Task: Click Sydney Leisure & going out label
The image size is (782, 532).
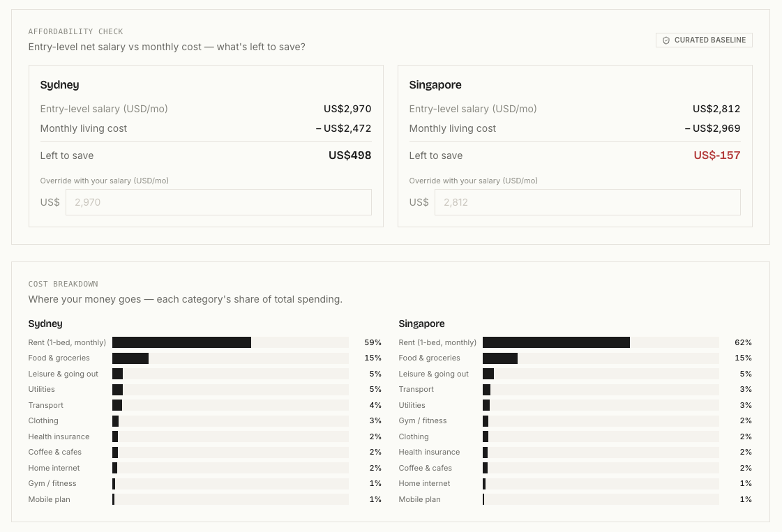Action: pos(63,374)
